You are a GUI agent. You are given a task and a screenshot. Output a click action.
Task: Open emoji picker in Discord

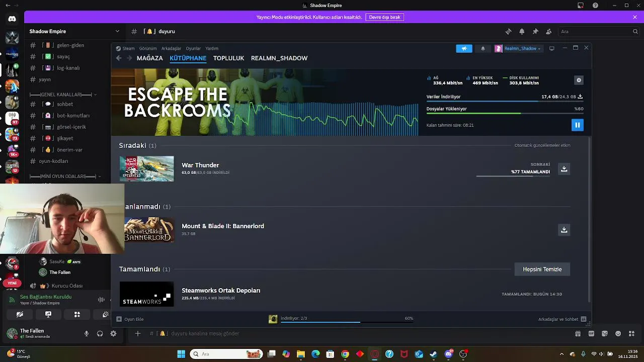tap(618, 333)
